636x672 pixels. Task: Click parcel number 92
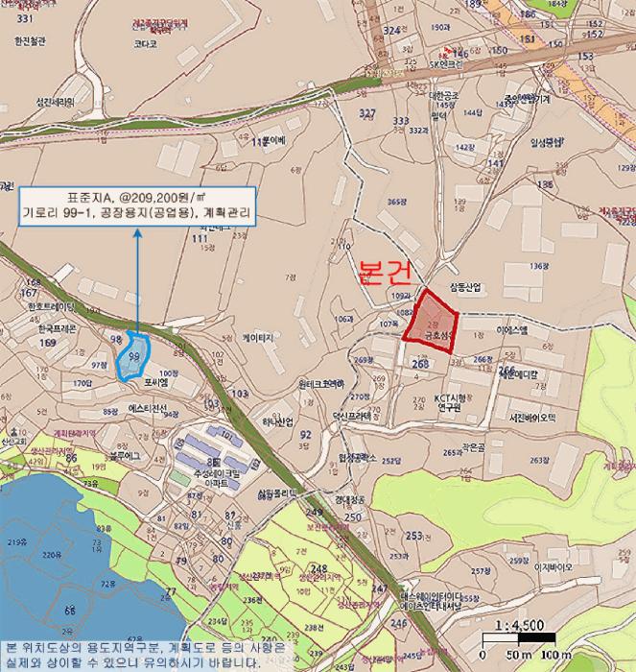[x=305, y=435]
